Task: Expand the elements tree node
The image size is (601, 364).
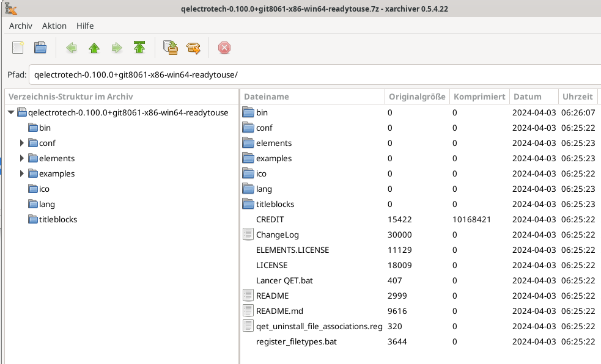Action: (x=22, y=158)
